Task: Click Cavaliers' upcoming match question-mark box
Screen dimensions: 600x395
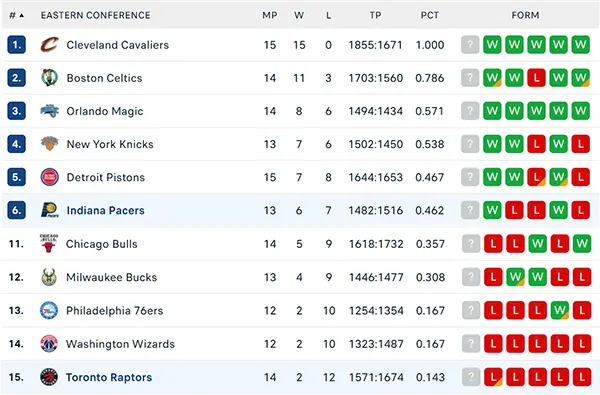Action: tap(470, 45)
